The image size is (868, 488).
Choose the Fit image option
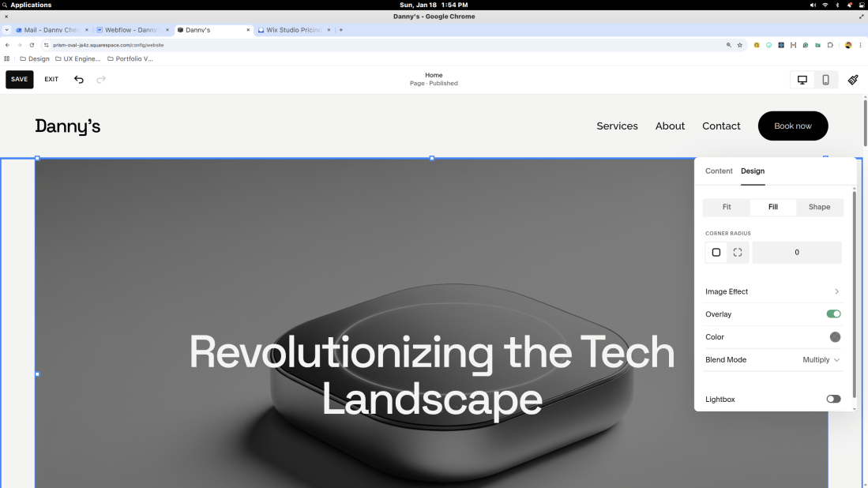727,208
